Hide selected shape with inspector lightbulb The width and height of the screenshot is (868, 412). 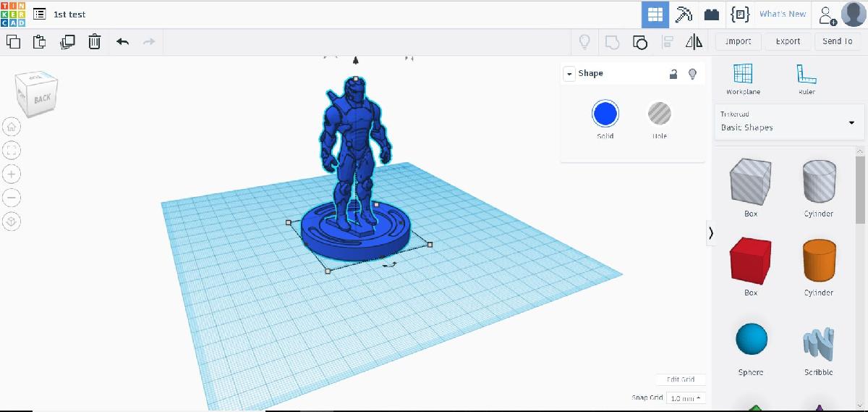[692, 74]
